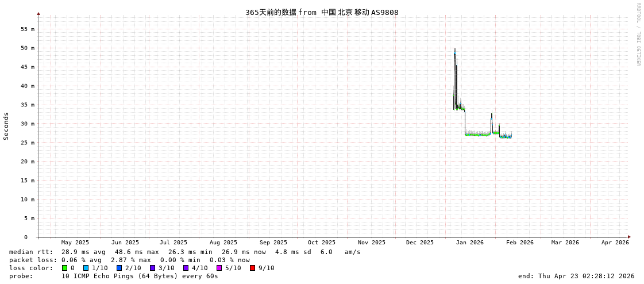This screenshot has height=284, width=644.
Task: Click the median rtt statistics line
Action: 184,252
